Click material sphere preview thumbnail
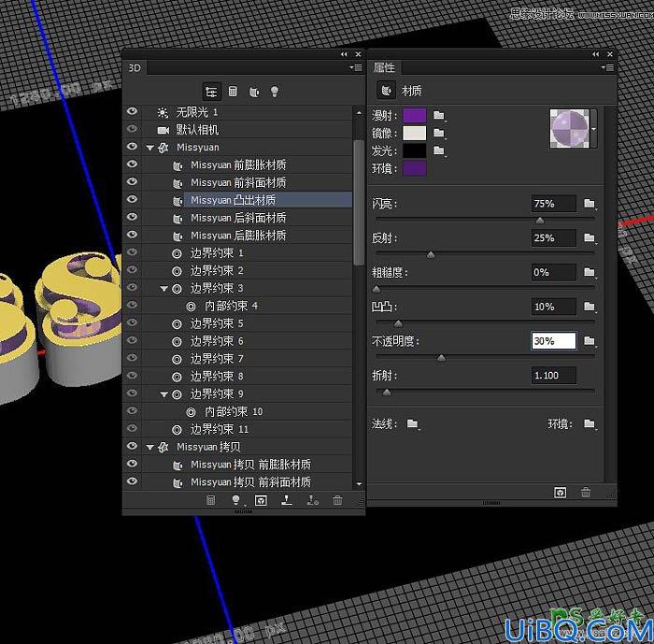The height and width of the screenshot is (644, 654). 570,129
